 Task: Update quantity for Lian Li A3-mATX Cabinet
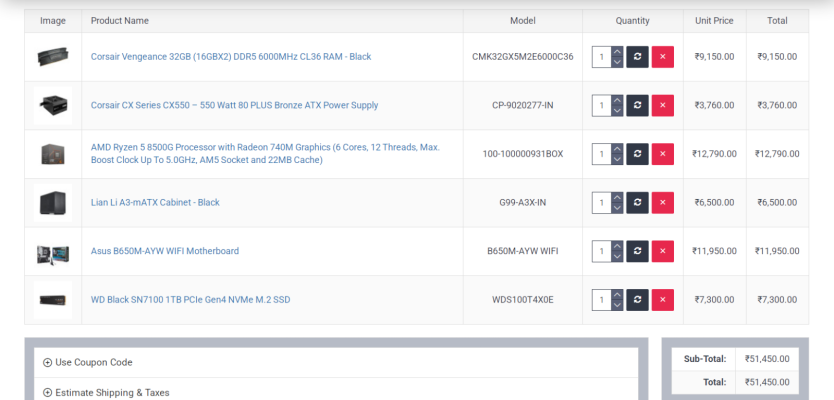click(637, 203)
